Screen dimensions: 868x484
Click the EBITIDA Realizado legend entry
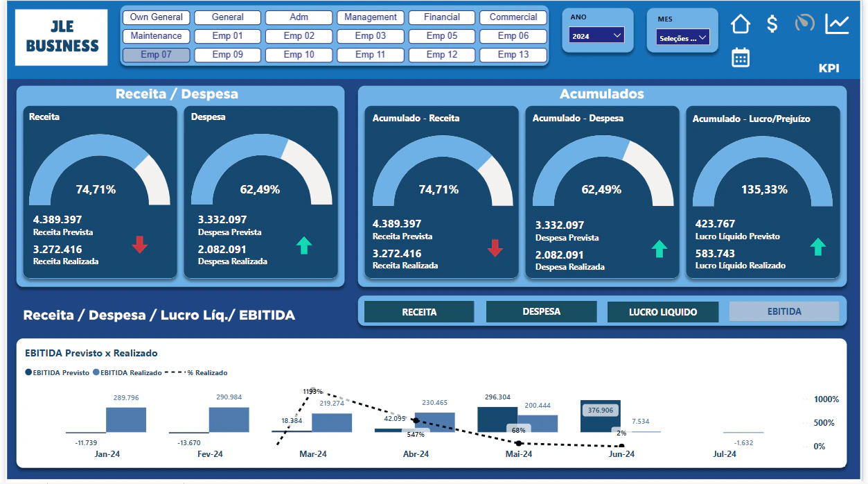click(x=127, y=373)
